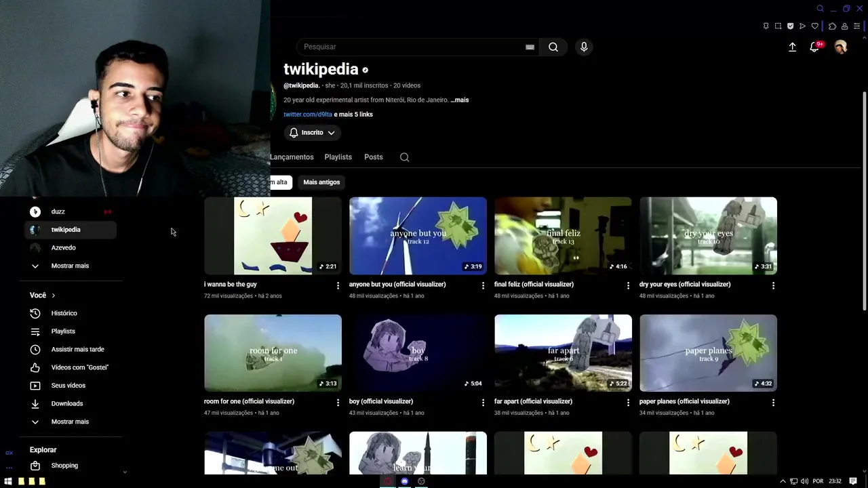
Task: Open the ad blocker shield icon
Action: [x=790, y=26]
